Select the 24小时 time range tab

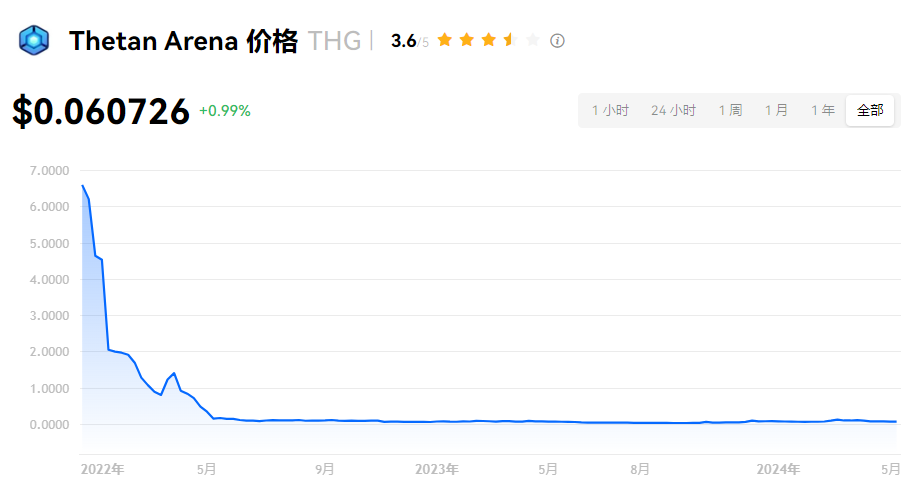click(x=673, y=110)
